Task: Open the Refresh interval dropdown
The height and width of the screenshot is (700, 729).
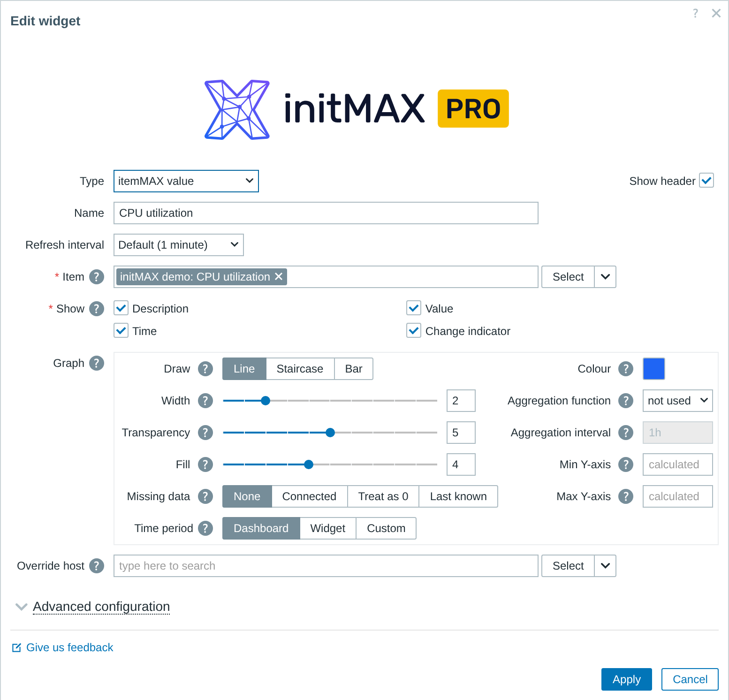Action: (x=179, y=245)
